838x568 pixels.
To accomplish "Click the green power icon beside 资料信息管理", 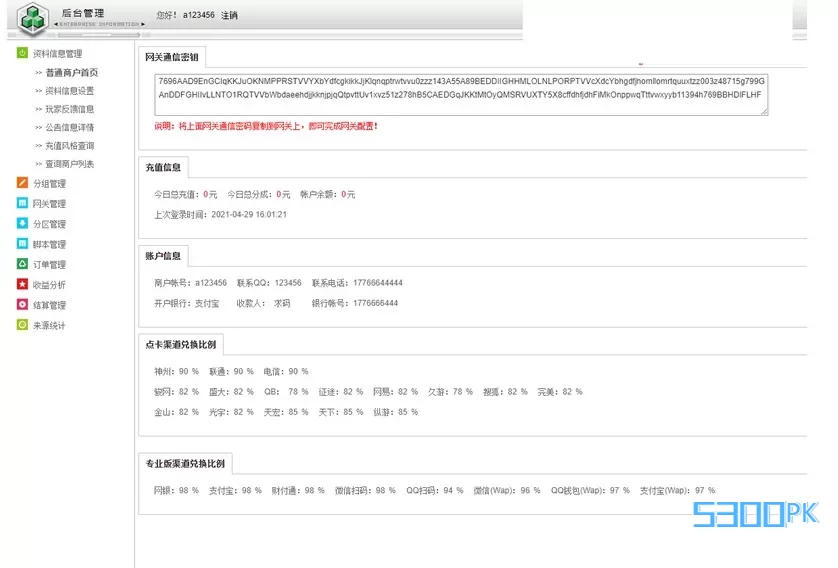I will pyautogui.click(x=22, y=53).
